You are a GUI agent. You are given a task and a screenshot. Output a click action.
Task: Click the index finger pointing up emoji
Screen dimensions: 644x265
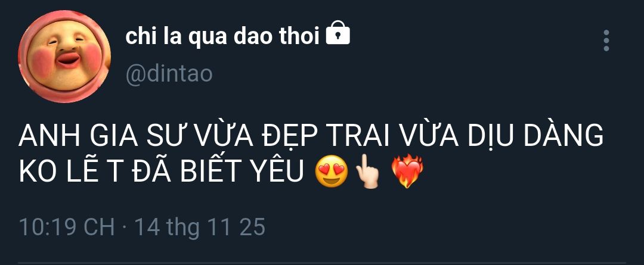click(x=366, y=172)
